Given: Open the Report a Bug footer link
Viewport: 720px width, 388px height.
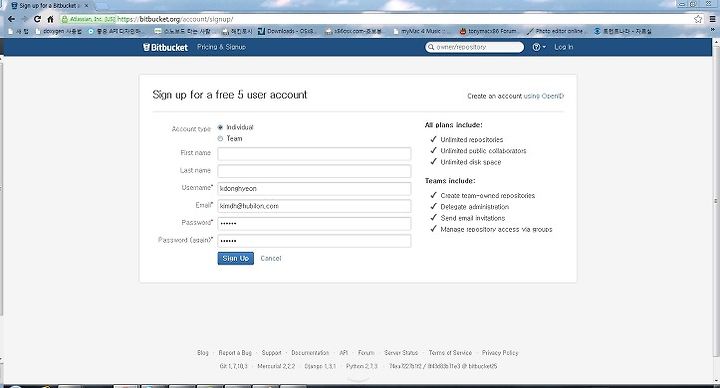Looking at the screenshot, I should 235,353.
